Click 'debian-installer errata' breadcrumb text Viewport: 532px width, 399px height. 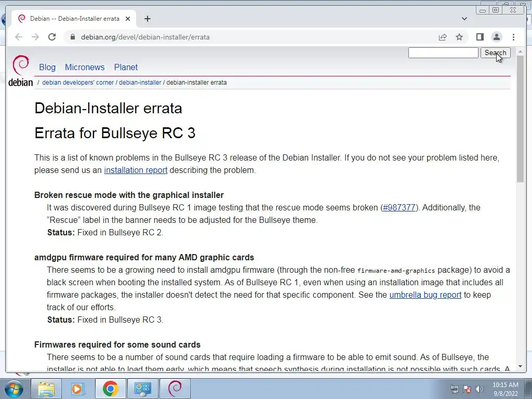point(196,83)
